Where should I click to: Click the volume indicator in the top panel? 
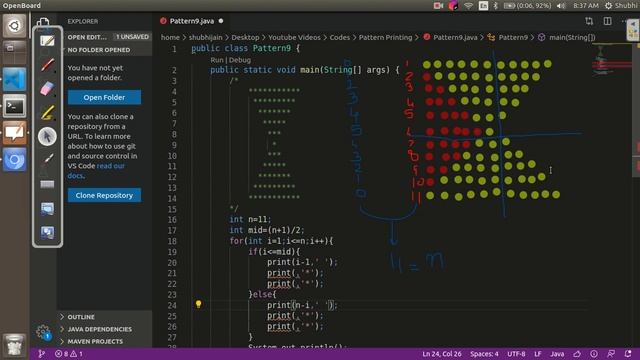pyautogui.click(x=561, y=6)
